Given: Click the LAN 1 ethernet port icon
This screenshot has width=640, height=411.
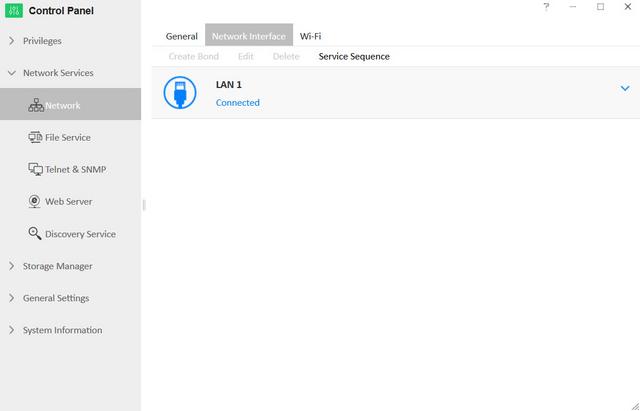Looking at the screenshot, I should pos(180,93).
